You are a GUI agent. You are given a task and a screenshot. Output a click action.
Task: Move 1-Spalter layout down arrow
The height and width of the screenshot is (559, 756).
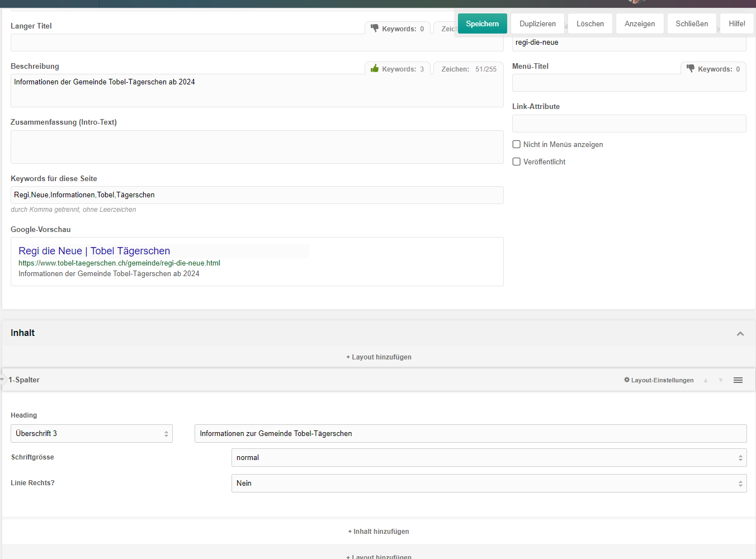pyautogui.click(x=721, y=380)
